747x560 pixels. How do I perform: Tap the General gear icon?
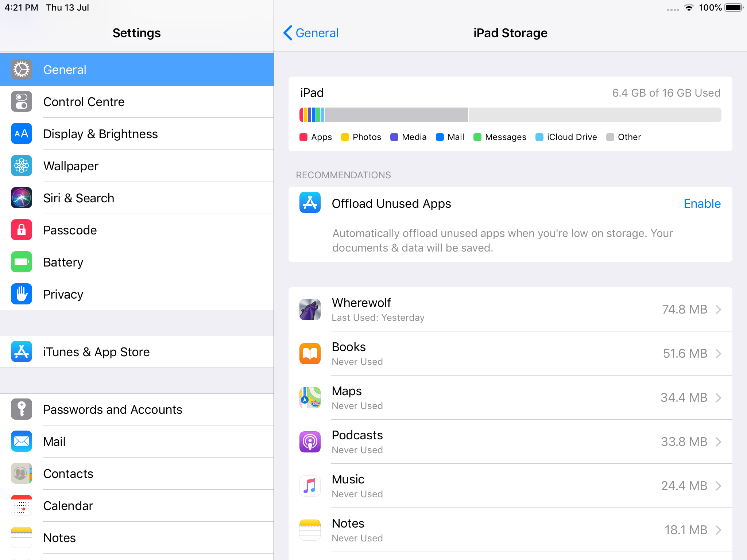[22, 70]
